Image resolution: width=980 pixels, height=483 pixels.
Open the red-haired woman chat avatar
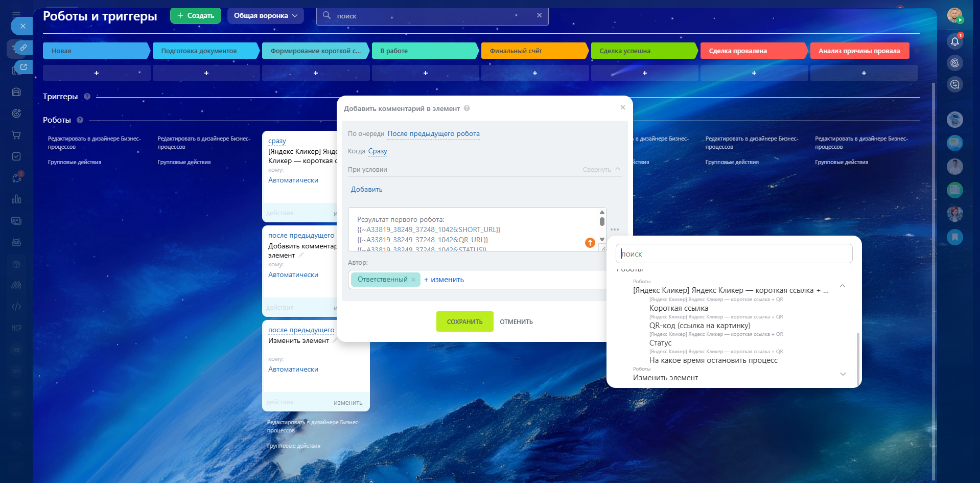[x=954, y=214]
